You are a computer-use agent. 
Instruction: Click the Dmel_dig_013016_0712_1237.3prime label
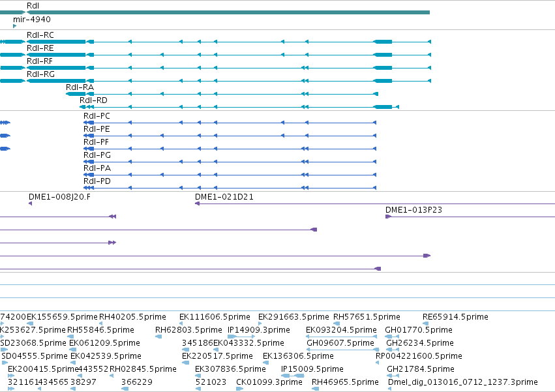[463, 382]
